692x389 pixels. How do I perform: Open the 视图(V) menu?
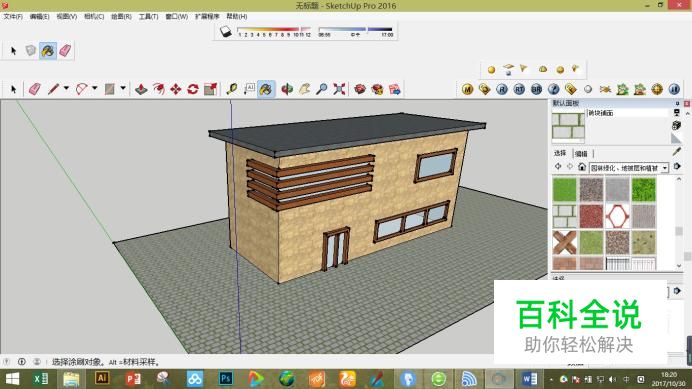67,16
